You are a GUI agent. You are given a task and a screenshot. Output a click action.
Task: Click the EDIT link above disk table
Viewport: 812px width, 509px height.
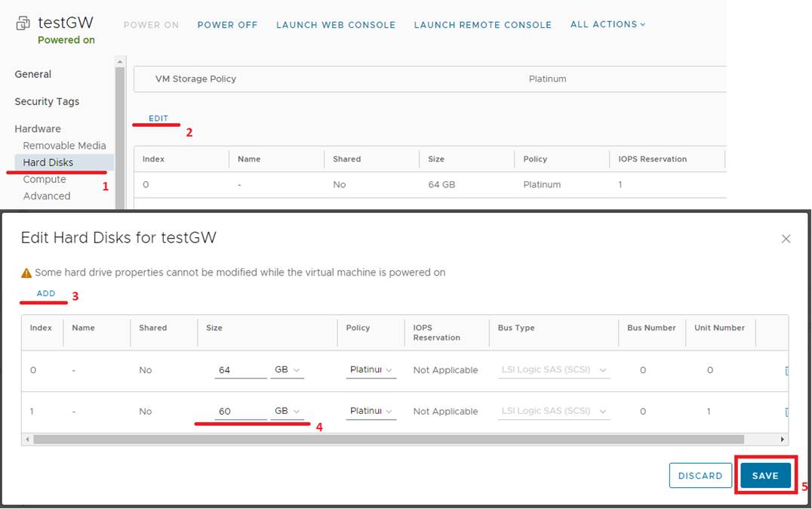[158, 118]
